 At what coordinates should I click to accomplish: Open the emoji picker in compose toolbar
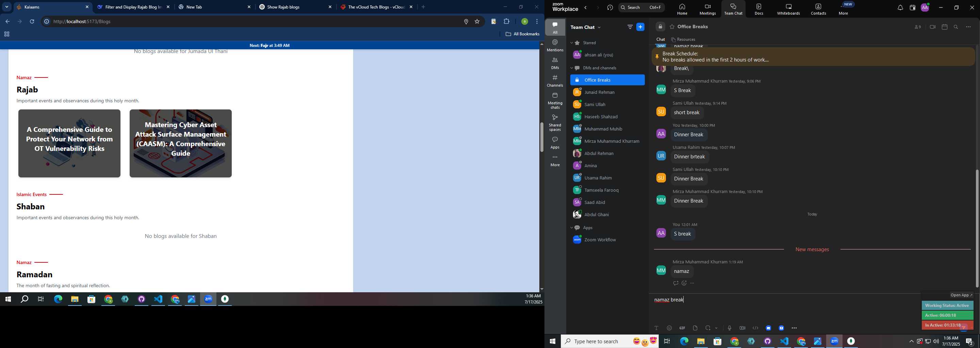click(669, 328)
